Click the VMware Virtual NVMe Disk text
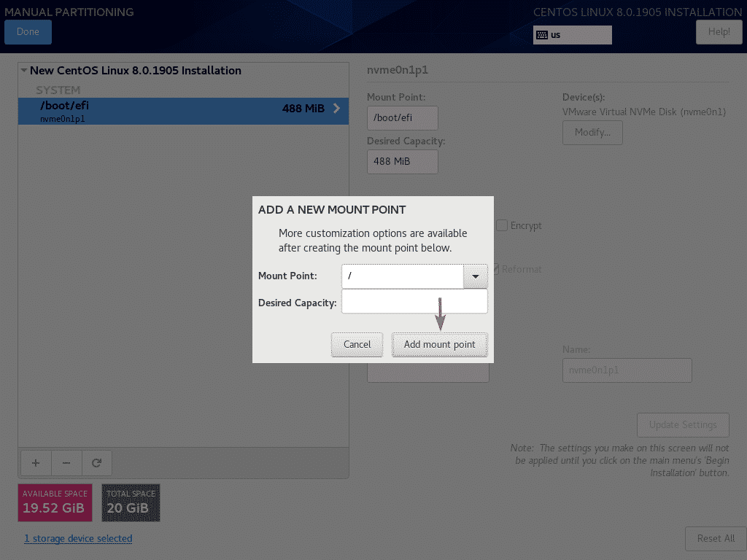This screenshot has width=747, height=560. (x=644, y=112)
